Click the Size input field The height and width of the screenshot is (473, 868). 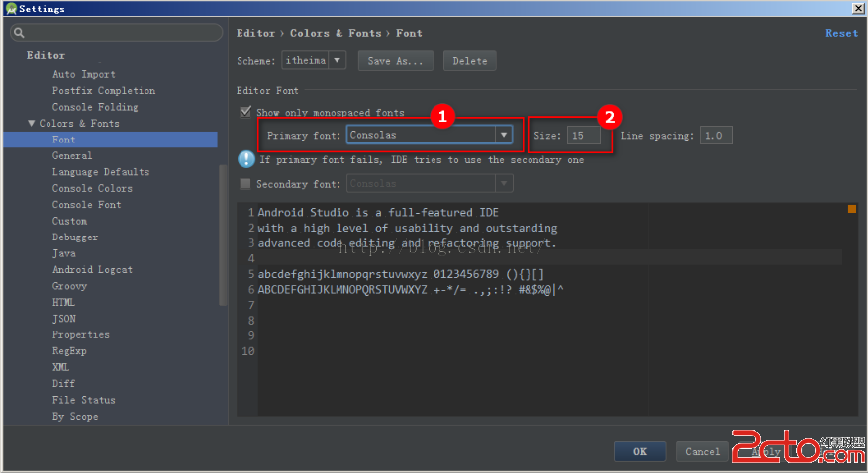pos(584,135)
